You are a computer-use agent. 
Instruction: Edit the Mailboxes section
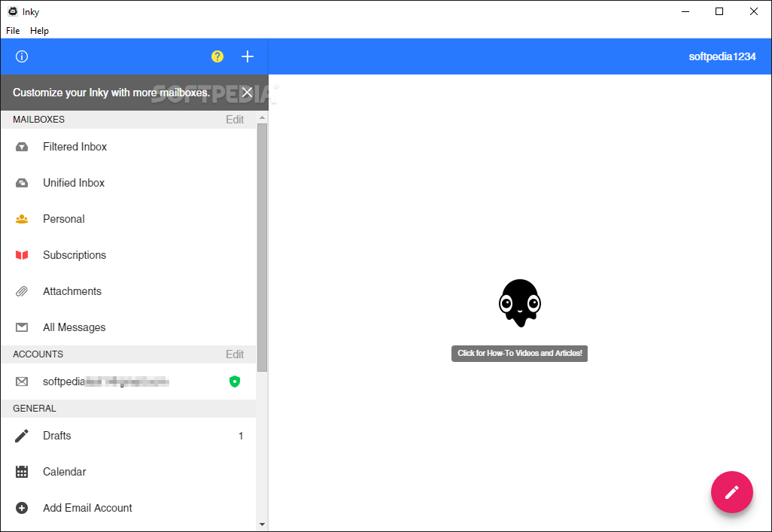coord(235,120)
